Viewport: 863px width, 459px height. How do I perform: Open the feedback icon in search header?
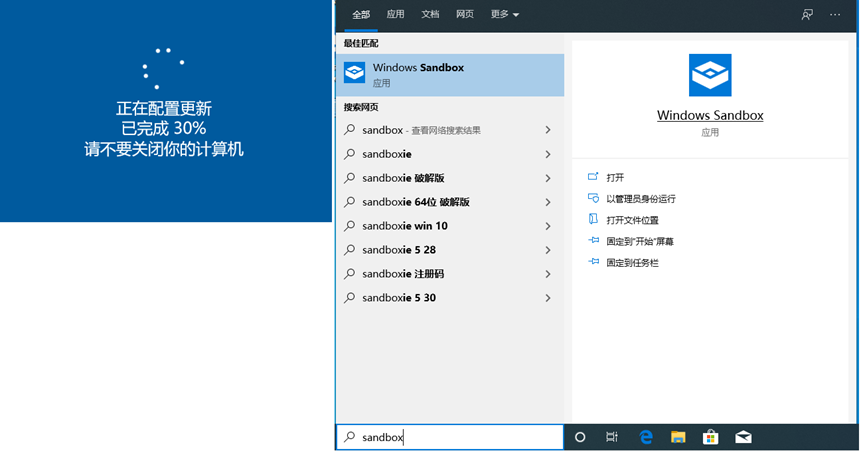[807, 15]
